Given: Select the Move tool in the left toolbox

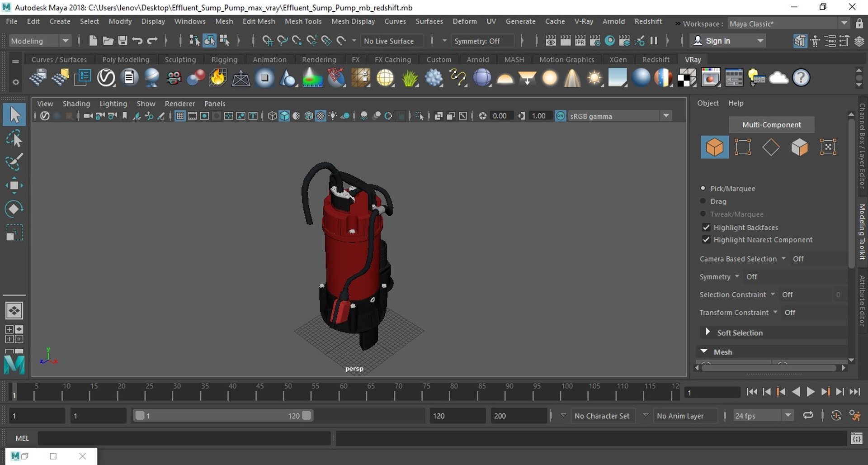Looking at the screenshot, I should click(14, 185).
